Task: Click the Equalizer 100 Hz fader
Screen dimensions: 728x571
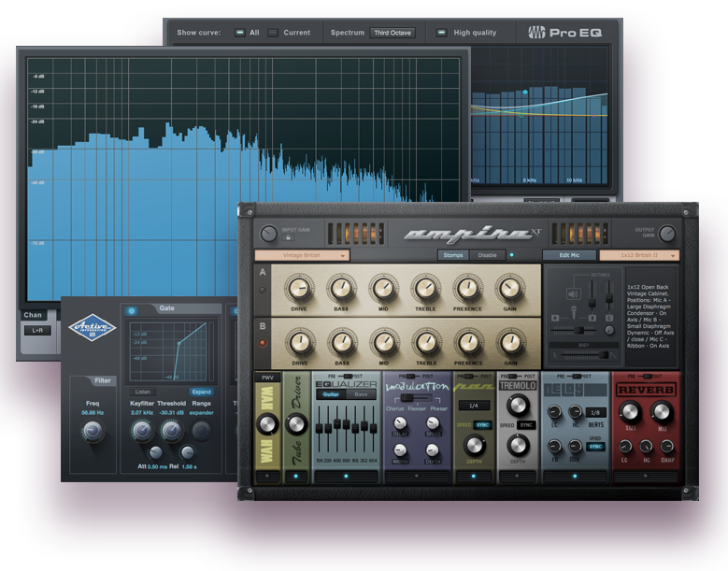Action: (319, 428)
